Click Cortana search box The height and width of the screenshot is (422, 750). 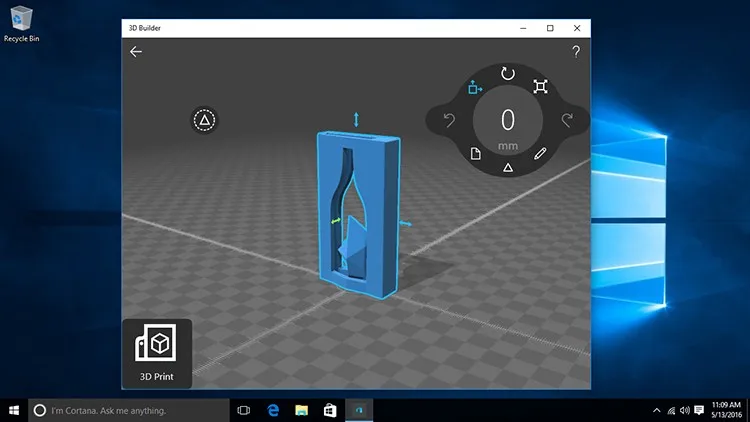(x=129, y=411)
